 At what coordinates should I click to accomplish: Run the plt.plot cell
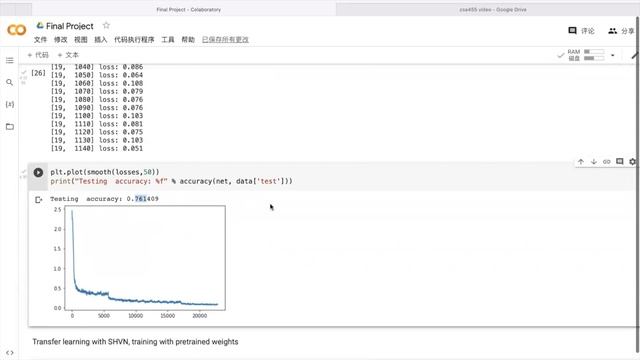[x=38, y=172]
